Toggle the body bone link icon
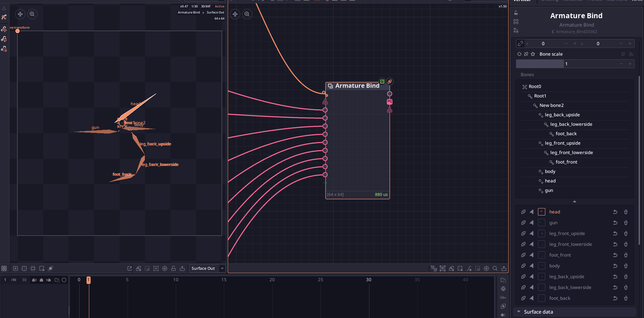 [523, 266]
